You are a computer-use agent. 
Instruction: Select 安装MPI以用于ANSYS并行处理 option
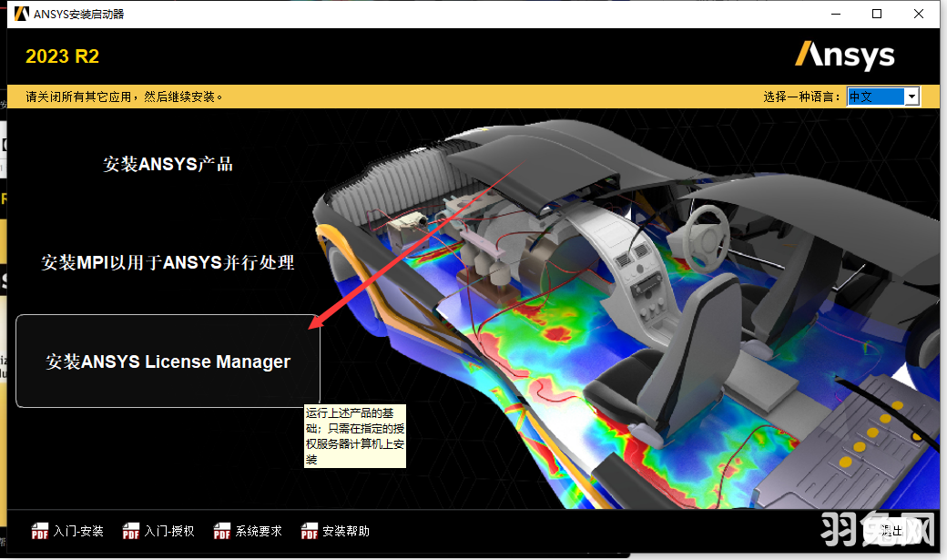pyautogui.click(x=167, y=263)
